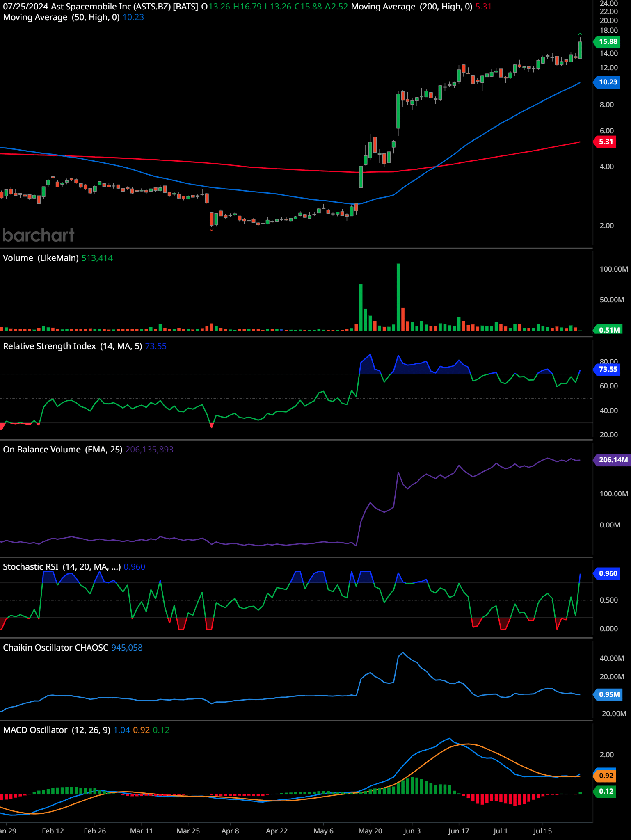Click the 513,414 volume reading

coord(97,258)
